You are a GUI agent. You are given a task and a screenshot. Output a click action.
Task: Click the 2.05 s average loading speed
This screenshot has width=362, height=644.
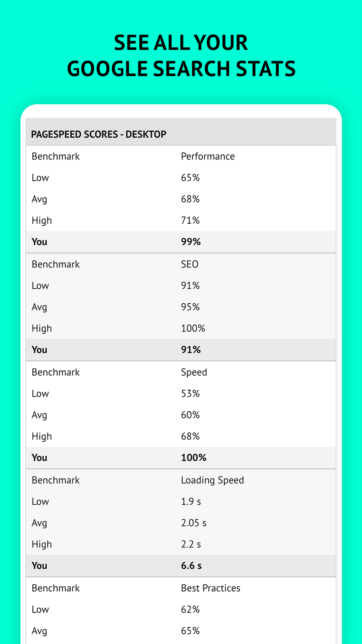click(x=193, y=522)
